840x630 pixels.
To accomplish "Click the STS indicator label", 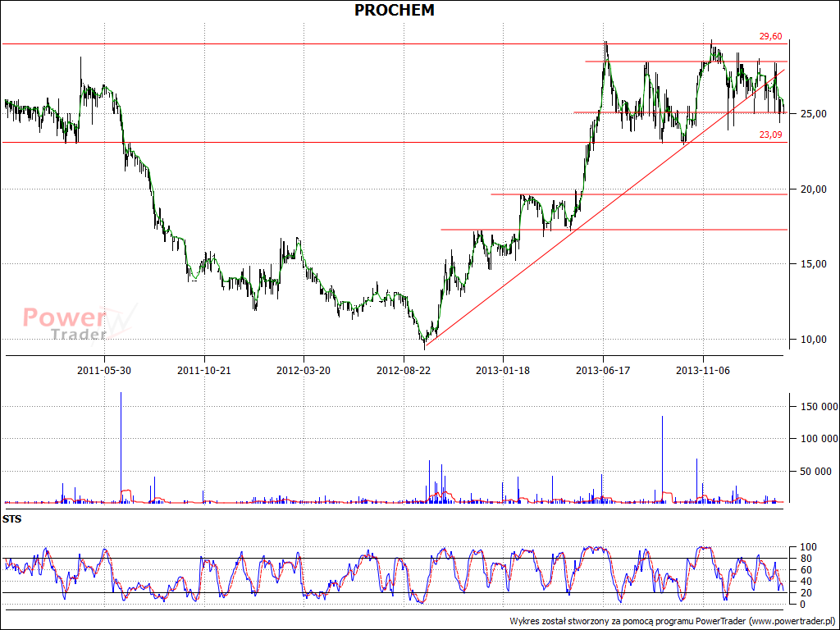I will coord(11,519).
